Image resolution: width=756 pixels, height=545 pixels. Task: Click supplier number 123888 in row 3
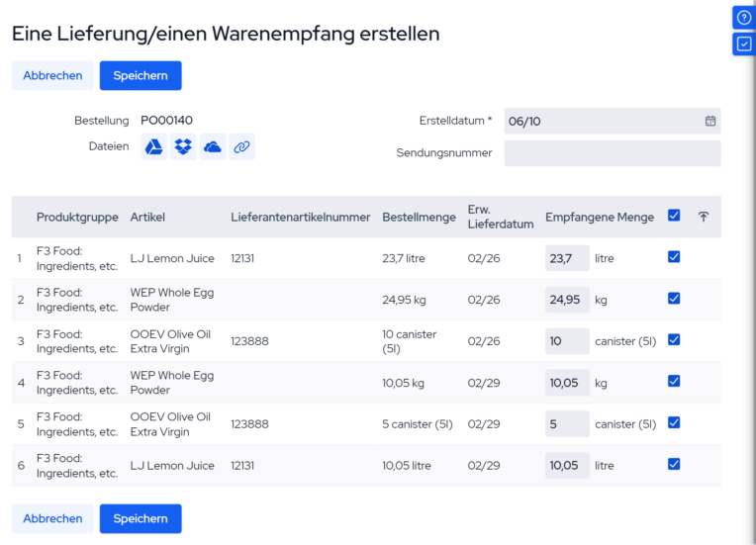[x=249, y=341]
